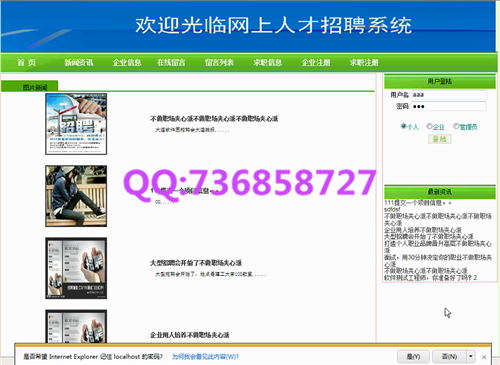Open 留言列表 navigation item

[x=219, y=63]
